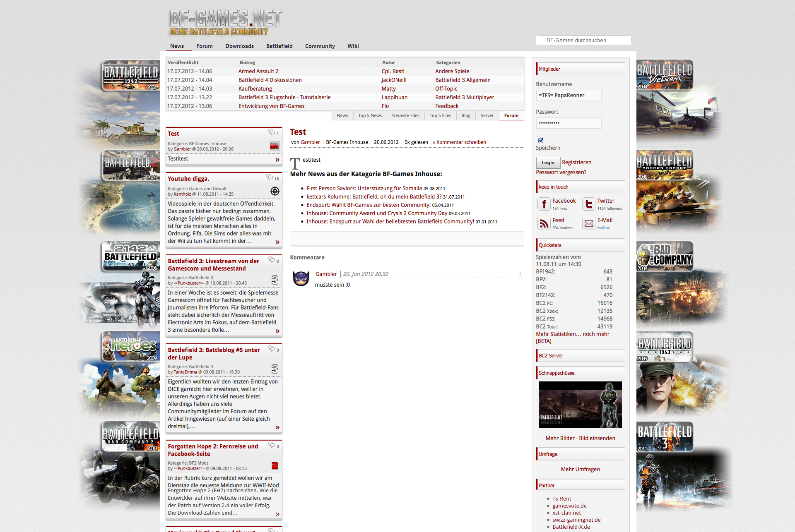Open the Bild einsenden link
The height and width of the screenshot is (532, 795).
click(597, 438)
